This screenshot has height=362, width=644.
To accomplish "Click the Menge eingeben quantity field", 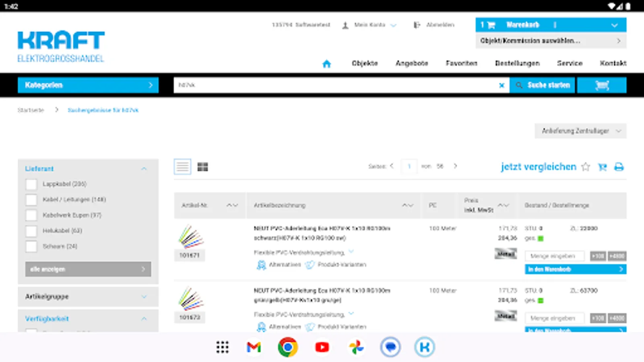I will tap(554, 256).
